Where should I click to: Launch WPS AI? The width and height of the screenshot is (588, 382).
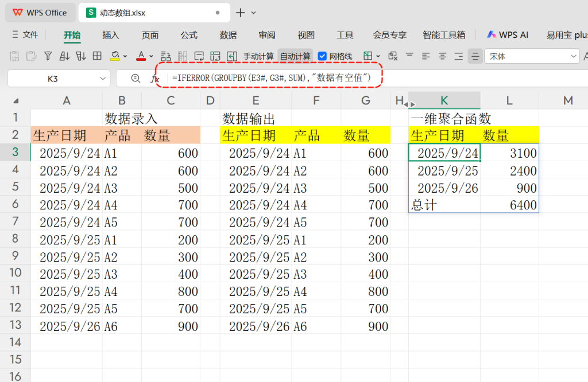point(508,35)
